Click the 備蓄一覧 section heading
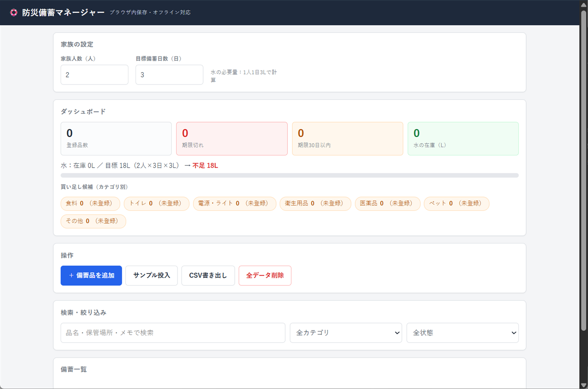Viewport: 588px width, 389px height. pos(74,369)
